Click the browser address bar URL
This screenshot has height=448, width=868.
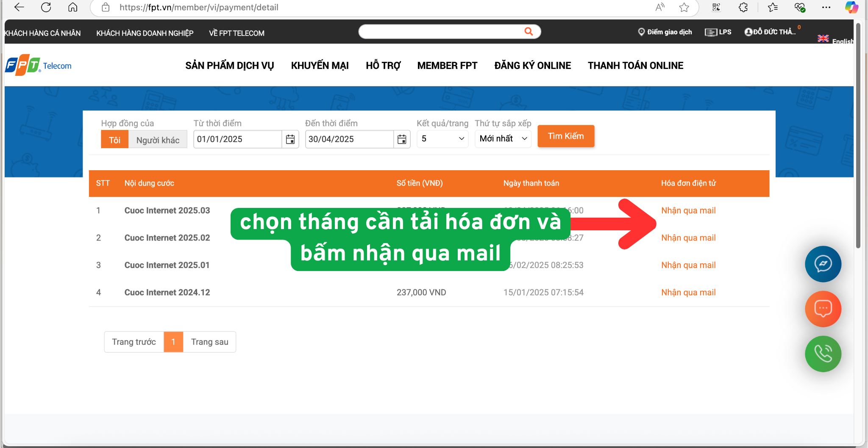(199, 7)
